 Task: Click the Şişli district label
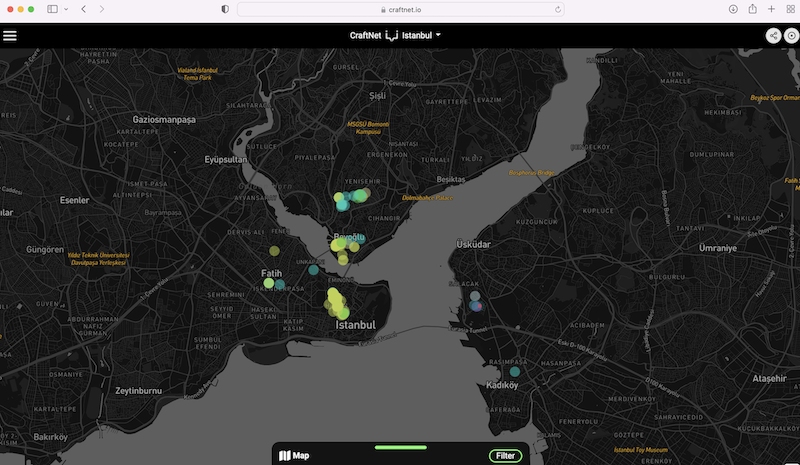pyautogui.click(x=378, y=95)
